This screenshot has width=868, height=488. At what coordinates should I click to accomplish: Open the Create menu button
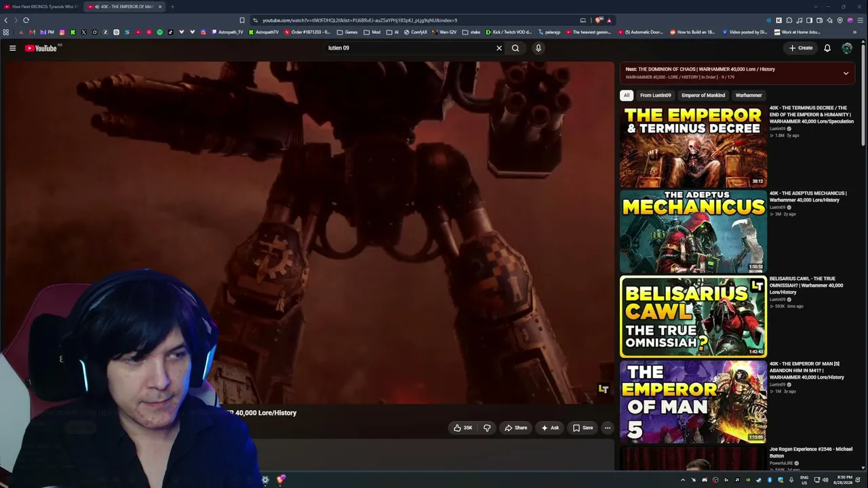coord(800,48)
